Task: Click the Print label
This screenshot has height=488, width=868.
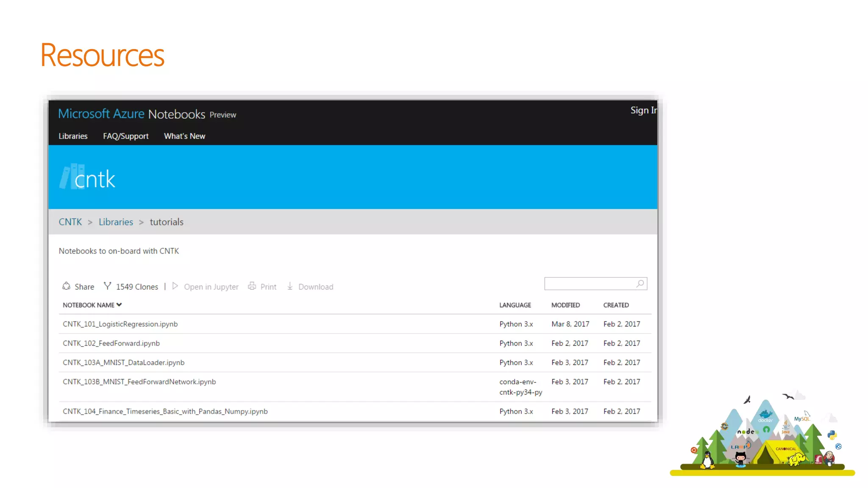Action: [x=268, y=287]
